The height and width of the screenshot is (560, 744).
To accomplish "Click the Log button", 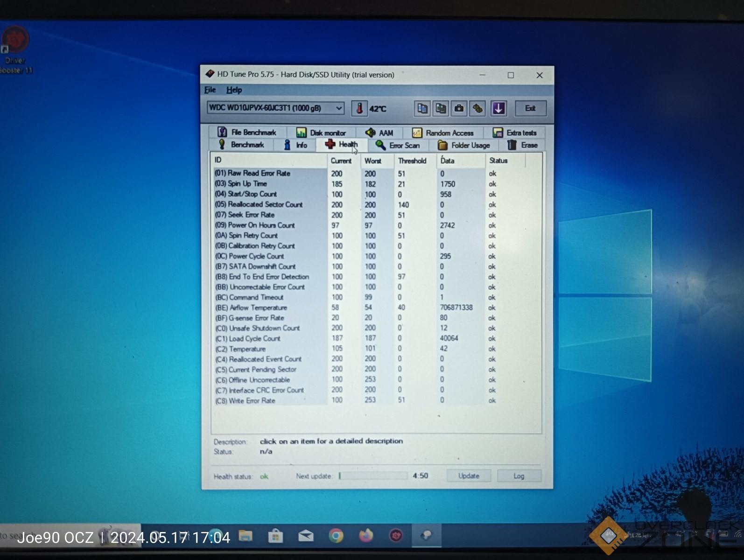I will tap(519, 476).
